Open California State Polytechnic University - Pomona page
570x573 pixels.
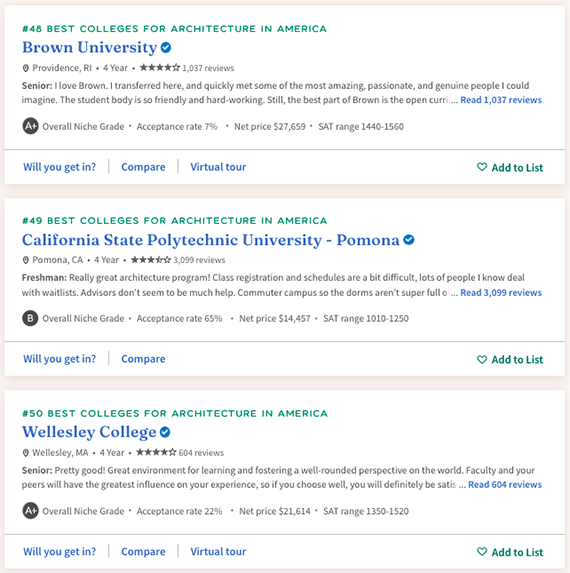[x=210, y=240]
